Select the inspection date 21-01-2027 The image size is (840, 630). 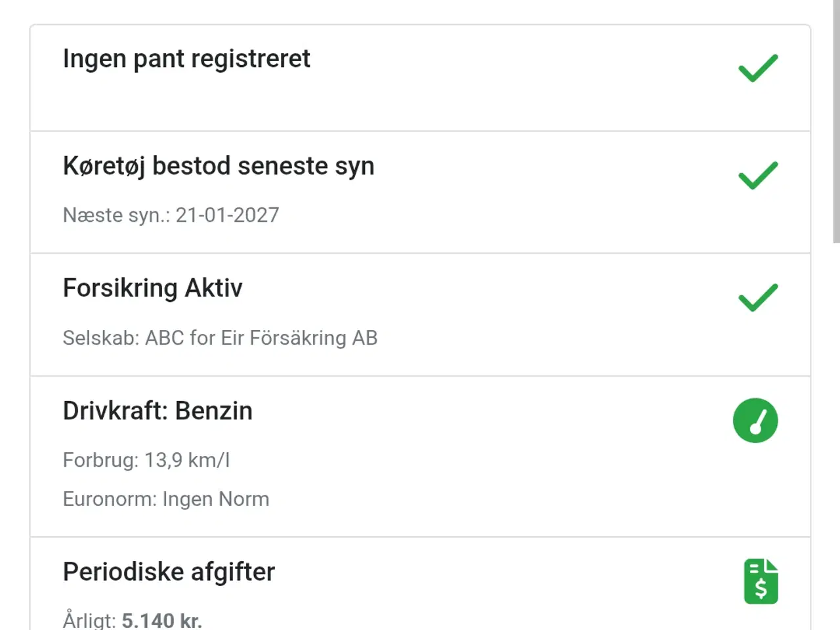click(227, 215)
